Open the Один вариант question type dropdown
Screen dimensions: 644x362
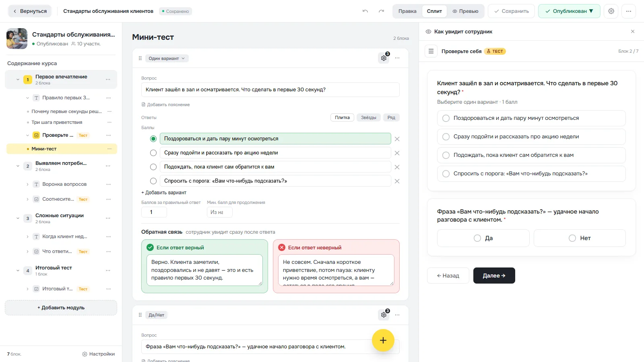coord(167,58)
